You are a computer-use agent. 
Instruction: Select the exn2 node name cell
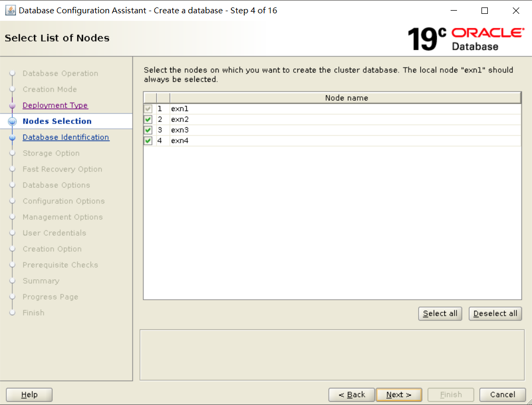point(345,120)
